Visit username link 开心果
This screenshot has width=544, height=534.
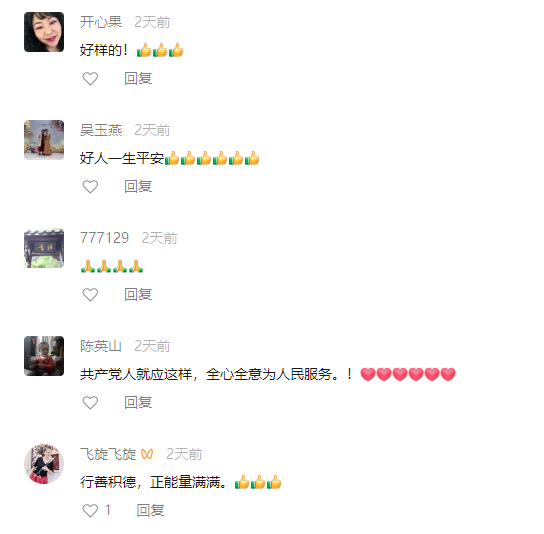click(x=101, y=22)
